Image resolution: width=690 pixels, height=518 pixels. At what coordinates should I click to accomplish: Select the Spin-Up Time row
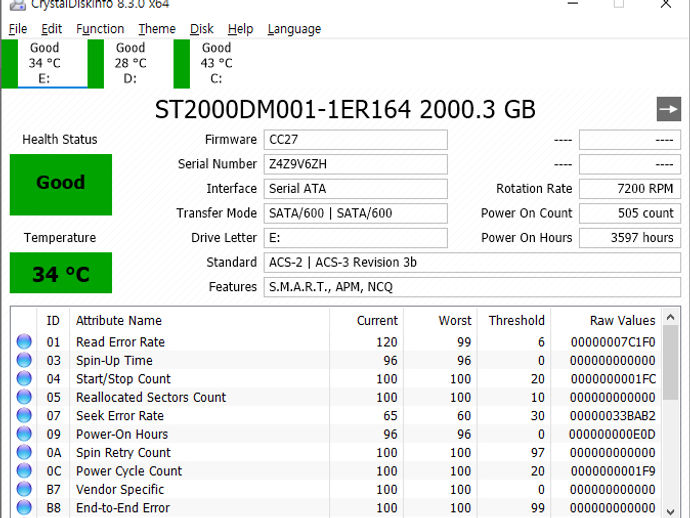337,360
